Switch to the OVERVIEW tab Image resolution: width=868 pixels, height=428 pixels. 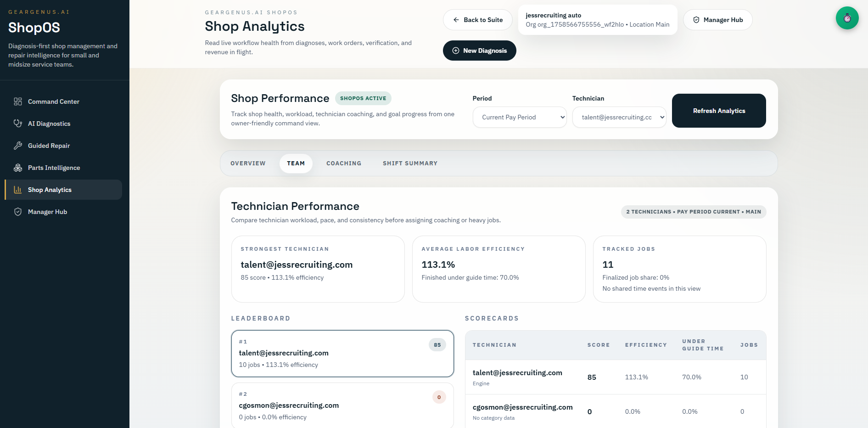tap(248, 163)
